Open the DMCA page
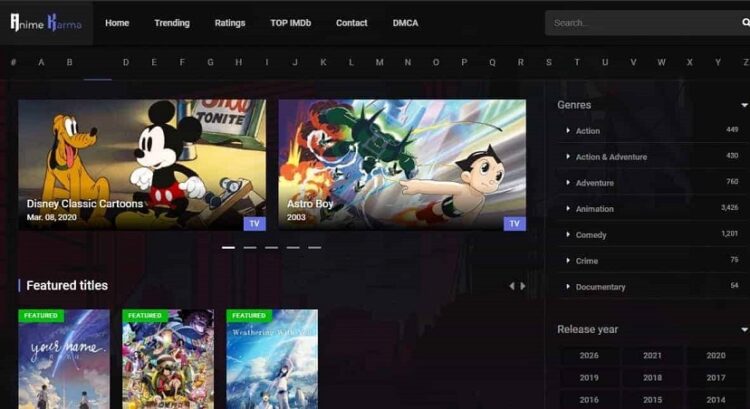 coord(405,23)
